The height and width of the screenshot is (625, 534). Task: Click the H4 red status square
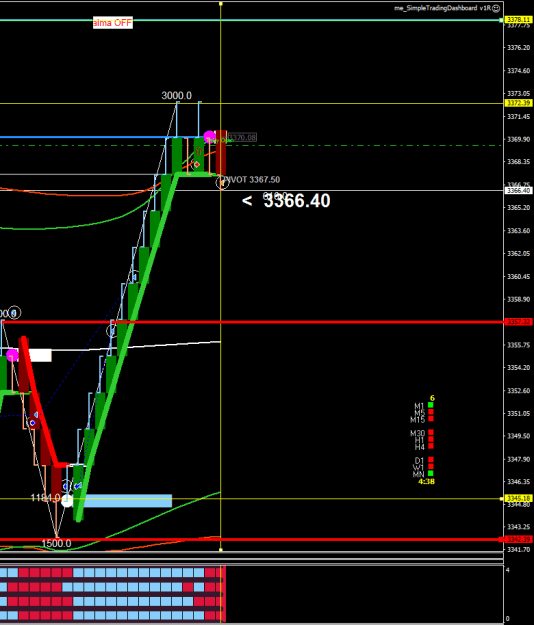click(x=430, y=446)
